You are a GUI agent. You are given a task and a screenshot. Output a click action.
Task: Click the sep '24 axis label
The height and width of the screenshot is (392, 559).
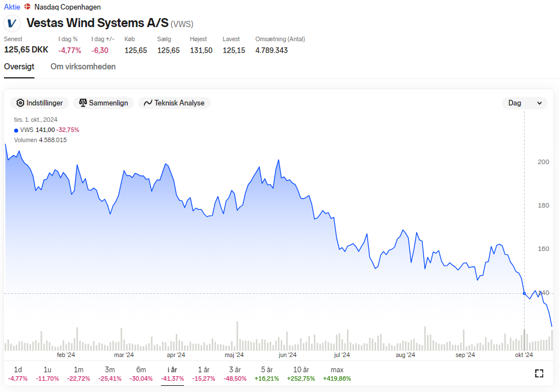pyautogui.click(x=465, y=355)
